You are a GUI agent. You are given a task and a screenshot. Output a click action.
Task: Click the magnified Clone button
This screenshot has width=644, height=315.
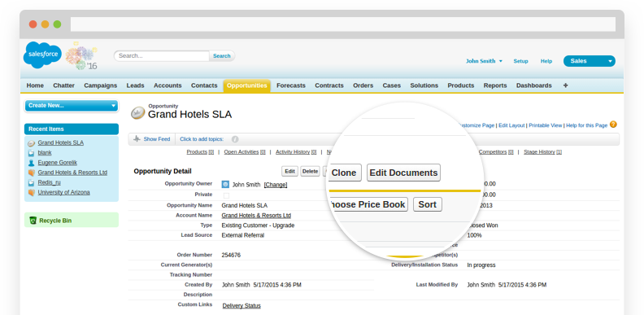click(x=344, y=173)
